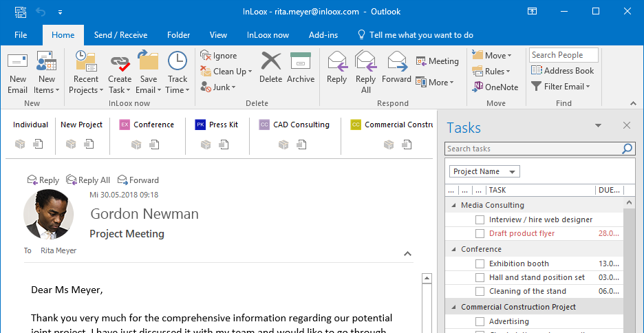Viewport: 644px width, 333px height.
Task: Open the File menu
Action: 21,35
